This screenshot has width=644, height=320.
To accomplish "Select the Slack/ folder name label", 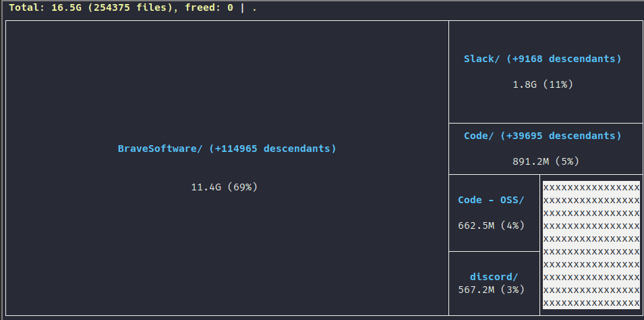I will [x=481, y=59].
